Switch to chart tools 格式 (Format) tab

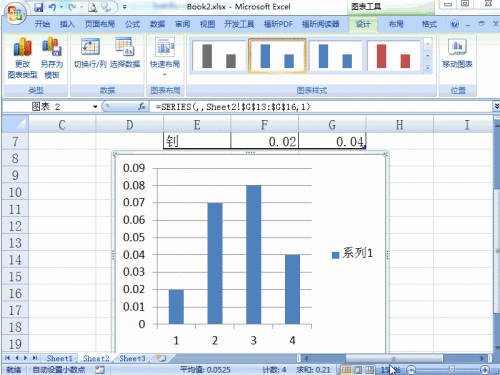tap(429, 24)
